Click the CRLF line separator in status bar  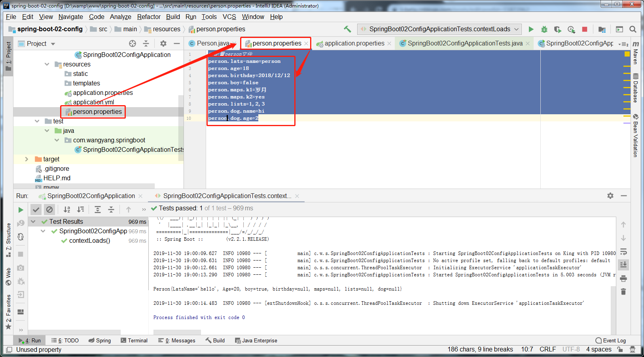point(547,349)
